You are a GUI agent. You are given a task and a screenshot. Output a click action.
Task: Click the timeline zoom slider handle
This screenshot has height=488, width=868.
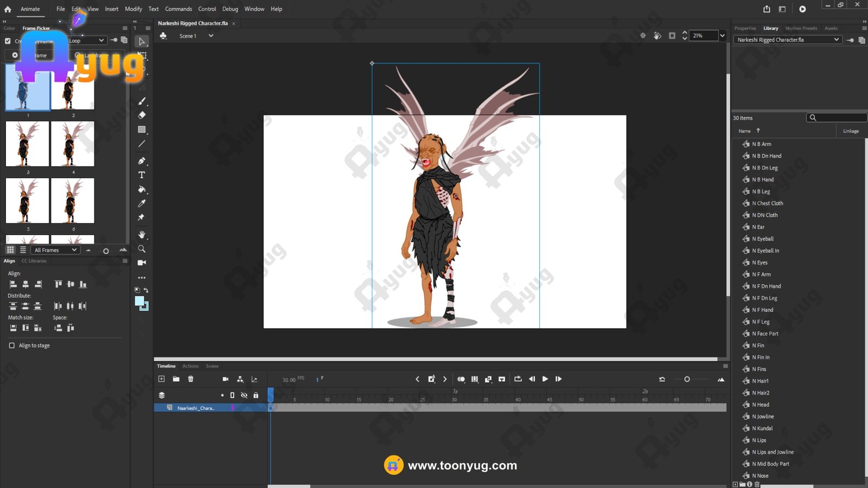(x=687, y=379)
